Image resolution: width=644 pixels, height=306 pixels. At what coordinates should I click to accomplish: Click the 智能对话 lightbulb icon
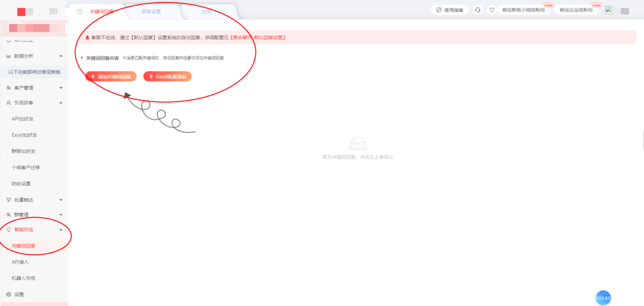[8, 230]
